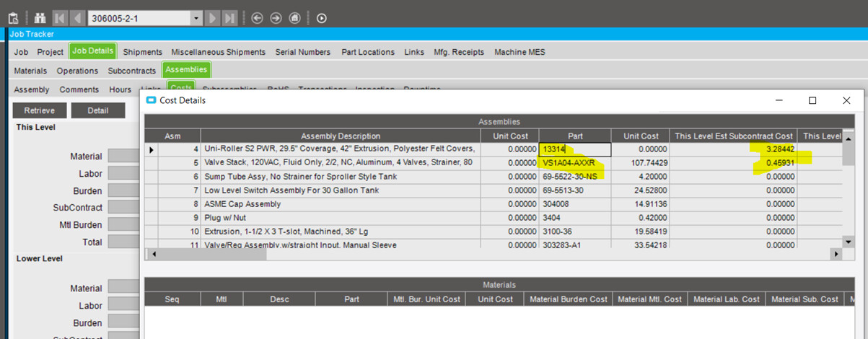Open the Assembly tab under Assemblies
This screenshot has width=868, height=339.
pyautogui.click(x=32, y=89)
